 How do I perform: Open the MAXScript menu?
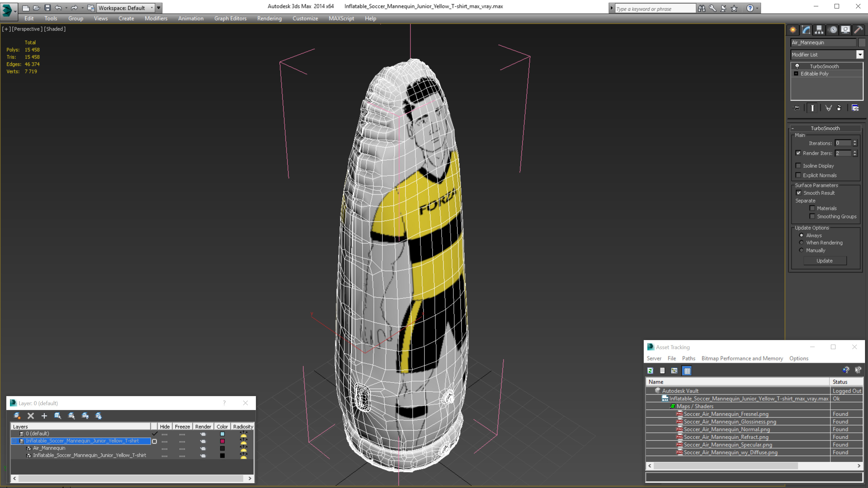click(341, 18)
